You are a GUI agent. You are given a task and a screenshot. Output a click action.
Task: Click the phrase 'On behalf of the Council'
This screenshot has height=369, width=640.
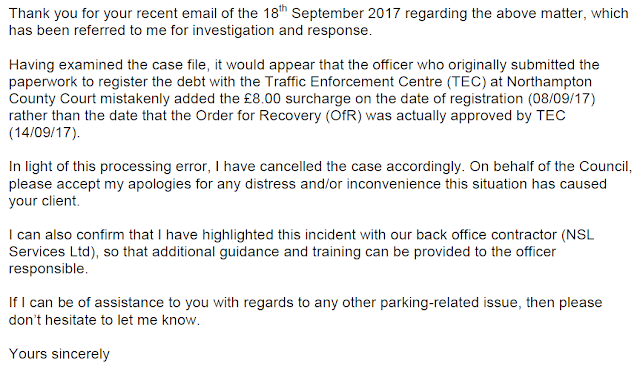pyautogui.click(x=549, y=167)
